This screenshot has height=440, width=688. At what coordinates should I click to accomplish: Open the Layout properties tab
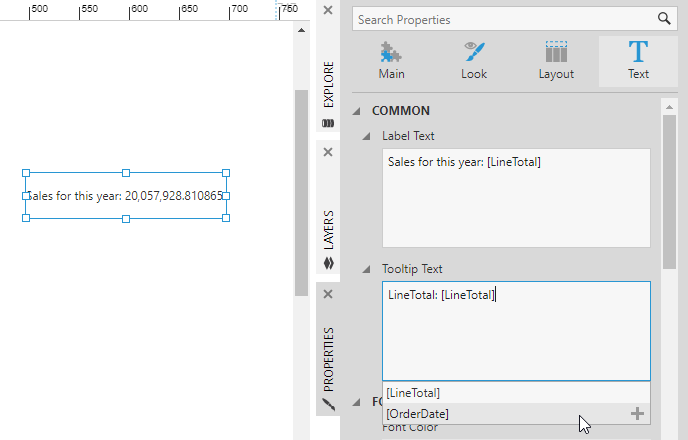[556, 61]
